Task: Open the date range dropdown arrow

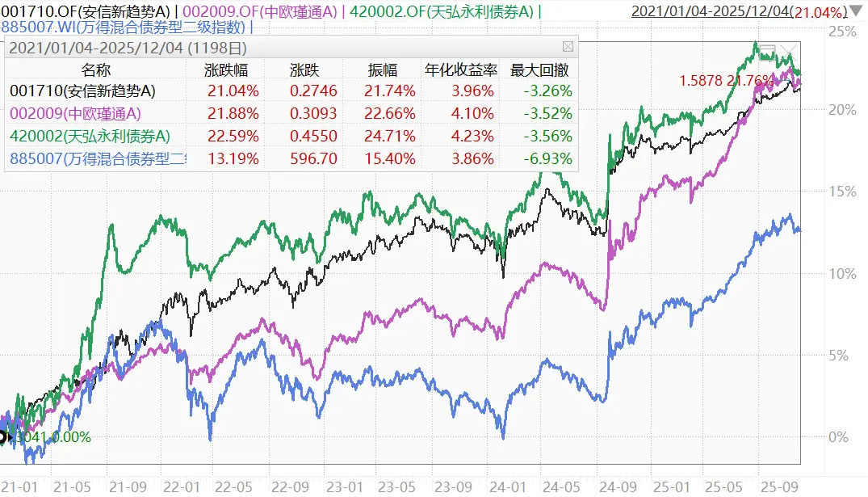Action: [x=857, y=11]
